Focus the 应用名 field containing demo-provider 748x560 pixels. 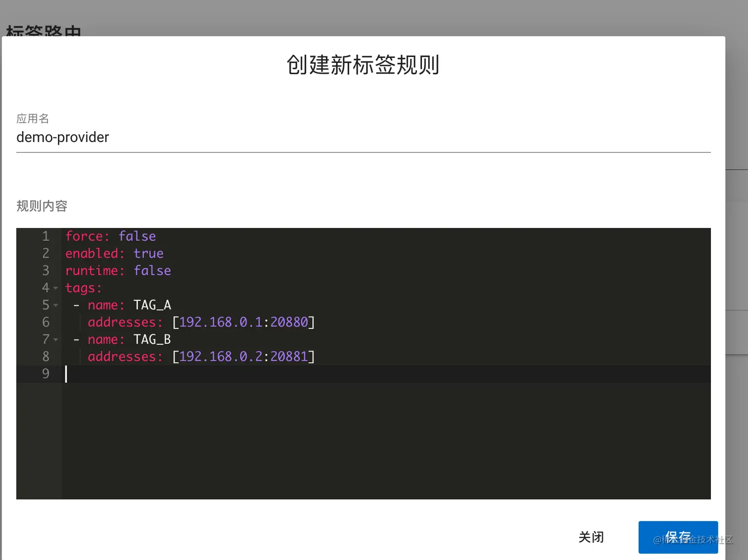tap(363, 137)
